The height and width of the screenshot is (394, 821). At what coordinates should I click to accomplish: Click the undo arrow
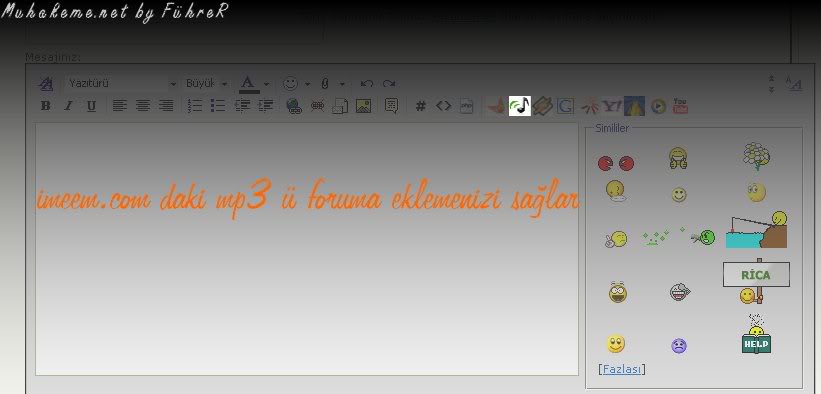coord(367,84)
